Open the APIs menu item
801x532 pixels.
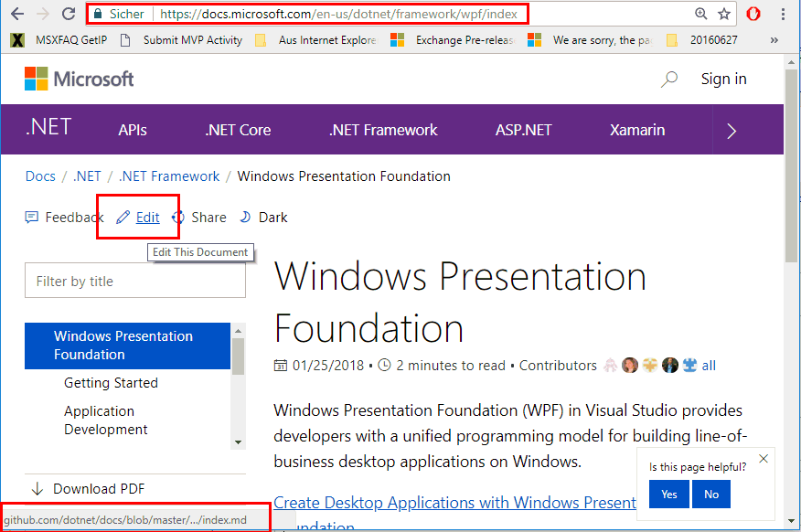(133, 130)
